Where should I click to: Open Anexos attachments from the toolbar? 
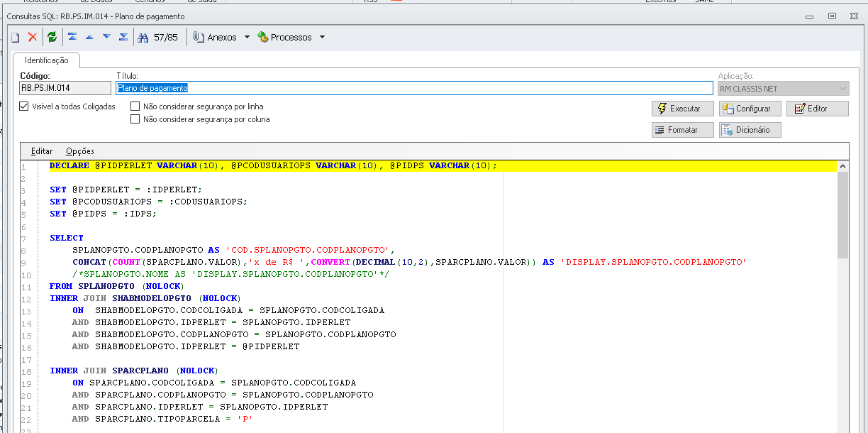tap(216, 37)
